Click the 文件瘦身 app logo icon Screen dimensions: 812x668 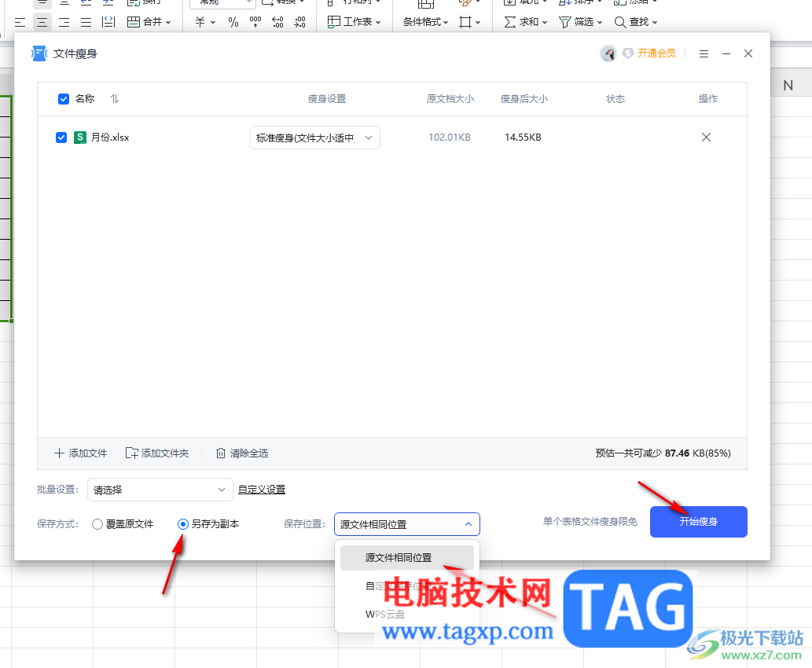click(39, 53)
